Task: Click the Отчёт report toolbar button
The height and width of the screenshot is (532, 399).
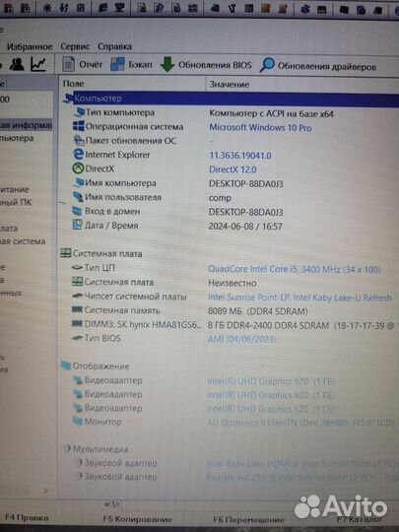Action: [x=82, y=64]
